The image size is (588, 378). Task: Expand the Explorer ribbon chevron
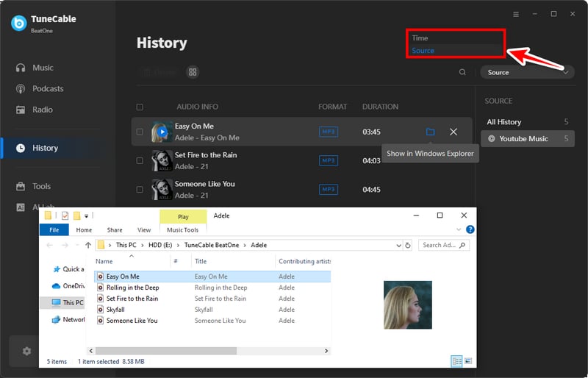(459, 229)
